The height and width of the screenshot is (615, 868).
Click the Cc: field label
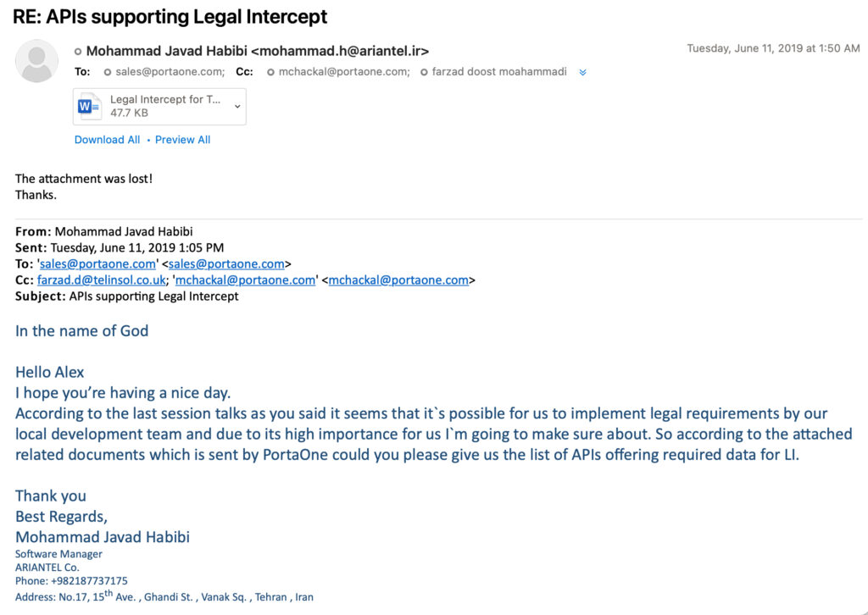pos(244,72)
